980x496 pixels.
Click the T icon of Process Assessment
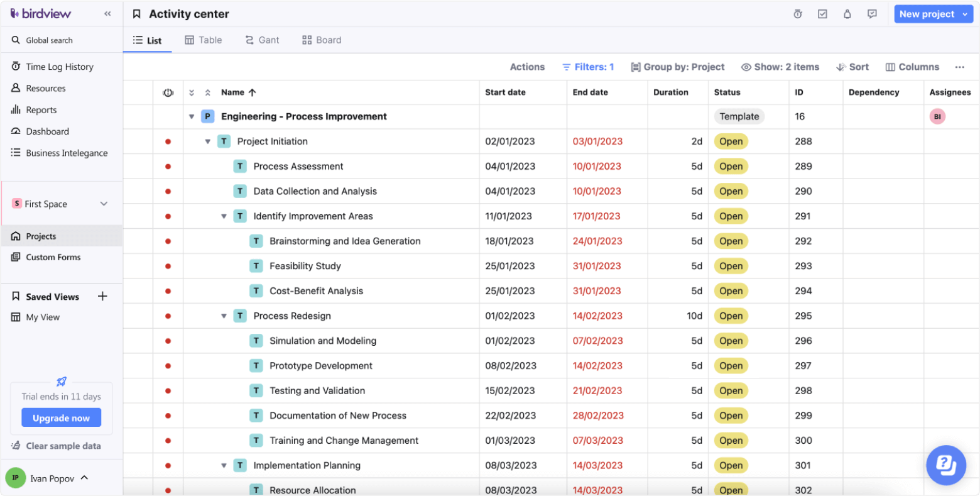(240, 167)
